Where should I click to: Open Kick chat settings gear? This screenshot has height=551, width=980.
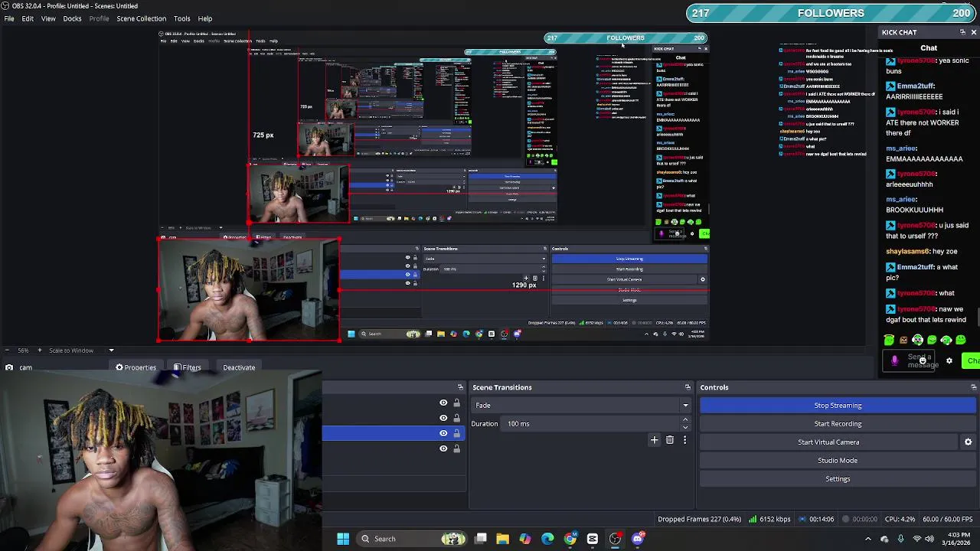point(949,360)
